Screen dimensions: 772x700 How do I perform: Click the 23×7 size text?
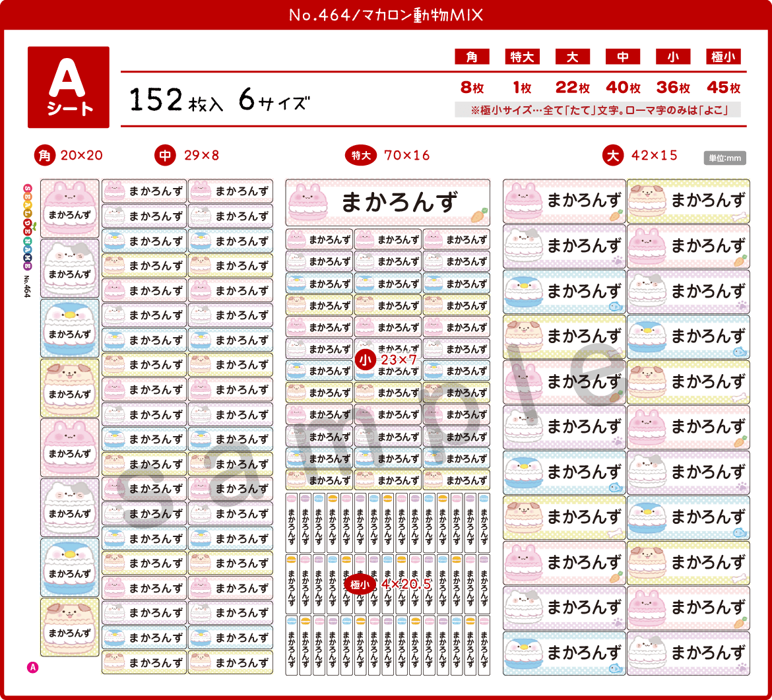pyautogui.click(x=399, y=360)
